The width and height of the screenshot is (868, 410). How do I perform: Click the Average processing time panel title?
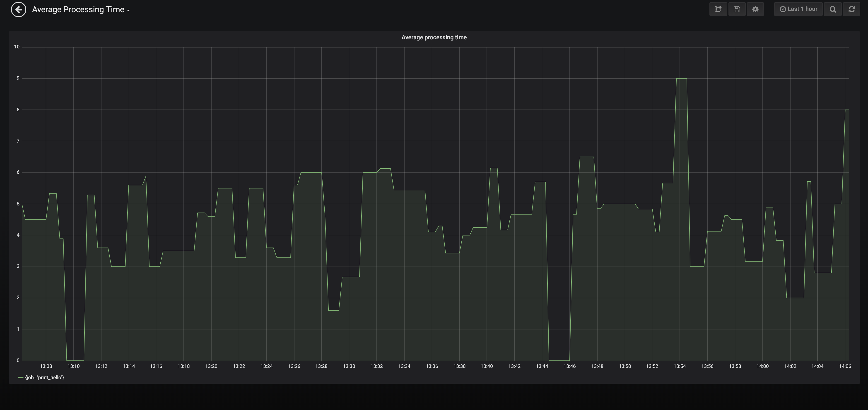click(434, 37)
